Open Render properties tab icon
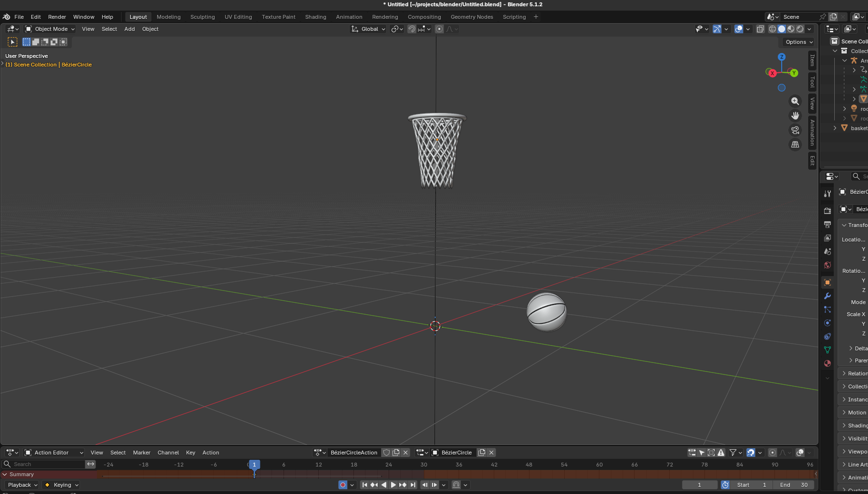The image size is (868, 494). click(x=827, y=211)
